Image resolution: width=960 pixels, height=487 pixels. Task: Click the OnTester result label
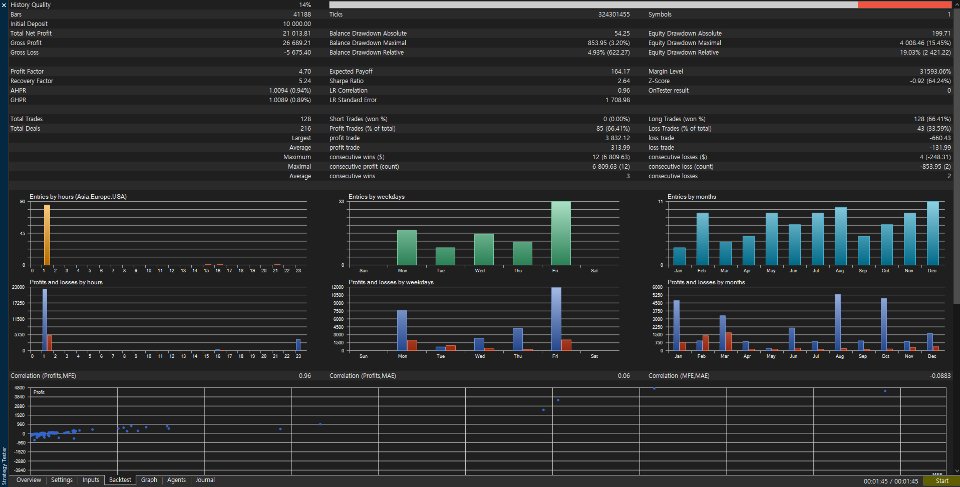click(669, 91)
